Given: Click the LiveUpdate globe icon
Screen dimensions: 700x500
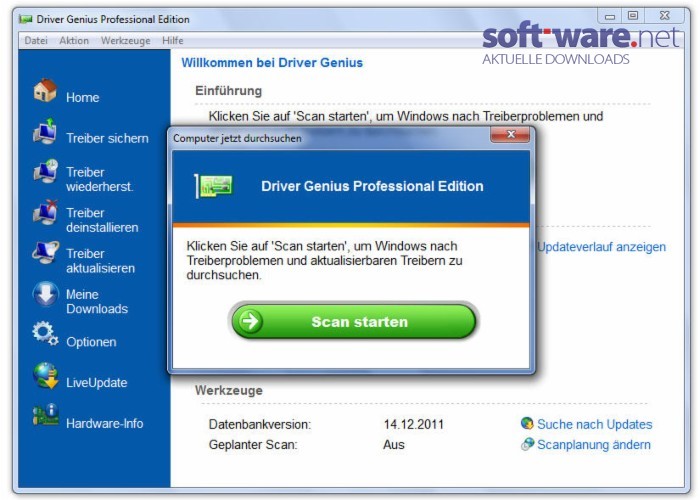Looking at the screenshot, I should point(46,375).
